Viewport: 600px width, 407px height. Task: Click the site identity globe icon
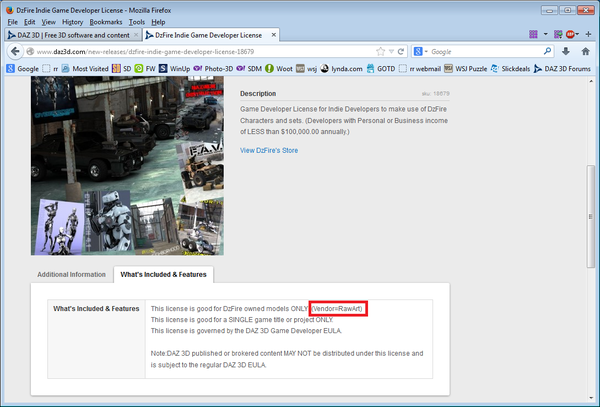(x=30, y=51)
